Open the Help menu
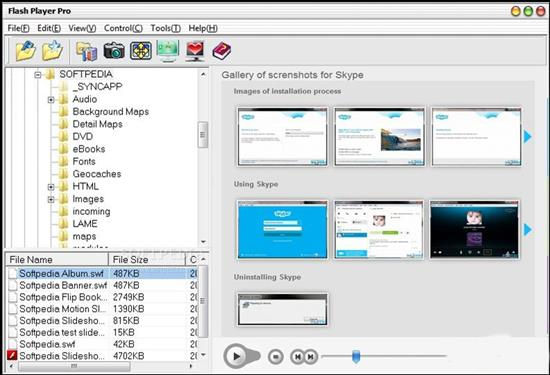 pos(203,28)
